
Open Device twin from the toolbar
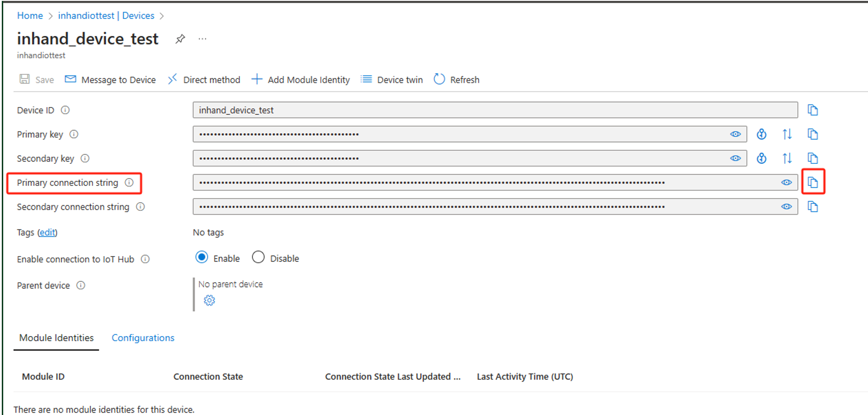tap(392, 80)
